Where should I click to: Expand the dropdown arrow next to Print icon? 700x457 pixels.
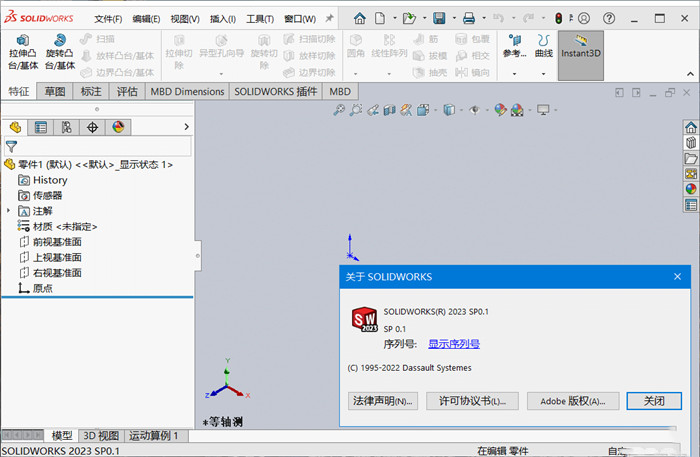pyautogui.click(x=484, y=18)
